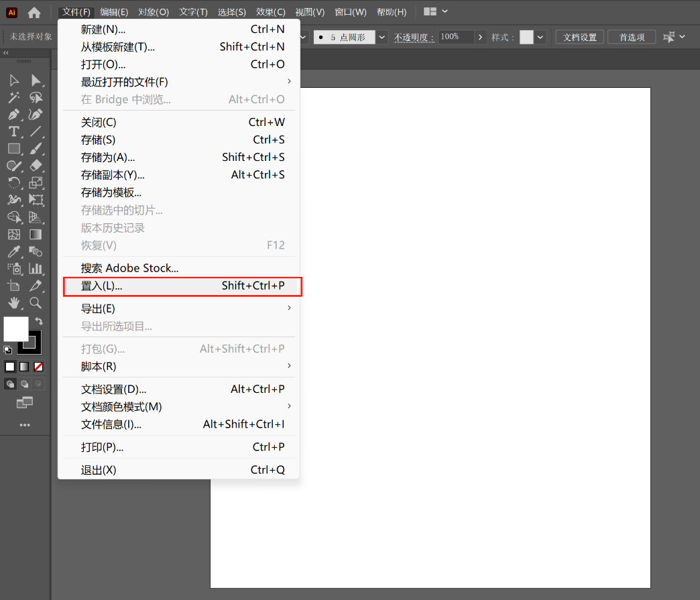Open the brush definition dropdown
The height and width of the screenshot is (600, 700).
[382, 38]
